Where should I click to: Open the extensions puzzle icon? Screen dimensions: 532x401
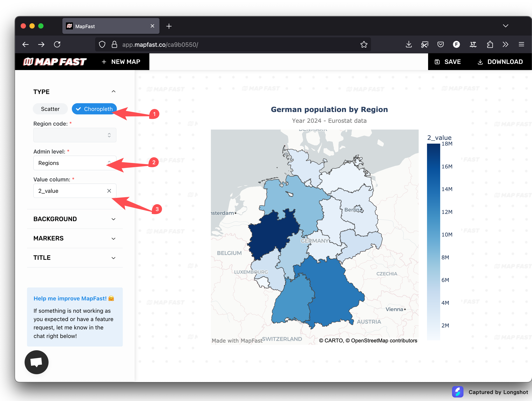coord(490,45)
